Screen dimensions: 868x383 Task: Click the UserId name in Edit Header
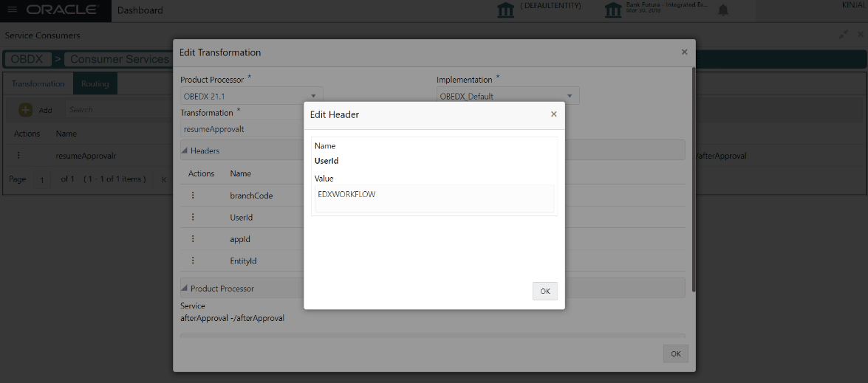[326, 162]
